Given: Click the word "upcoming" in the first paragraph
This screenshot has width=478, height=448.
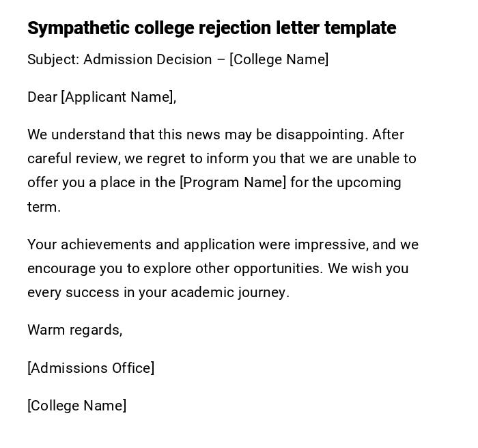Looking at the screenshot, I should [x=369, y=182].
